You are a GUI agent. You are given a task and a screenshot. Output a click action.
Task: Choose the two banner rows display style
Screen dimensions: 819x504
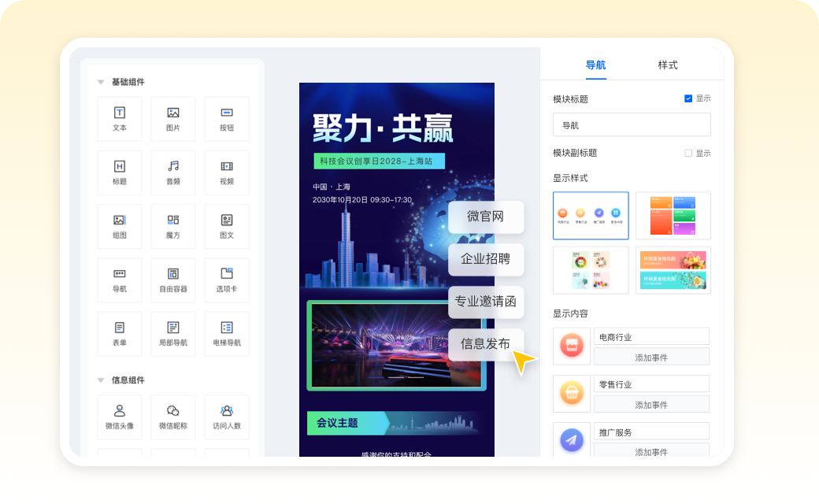click(673, 270)
